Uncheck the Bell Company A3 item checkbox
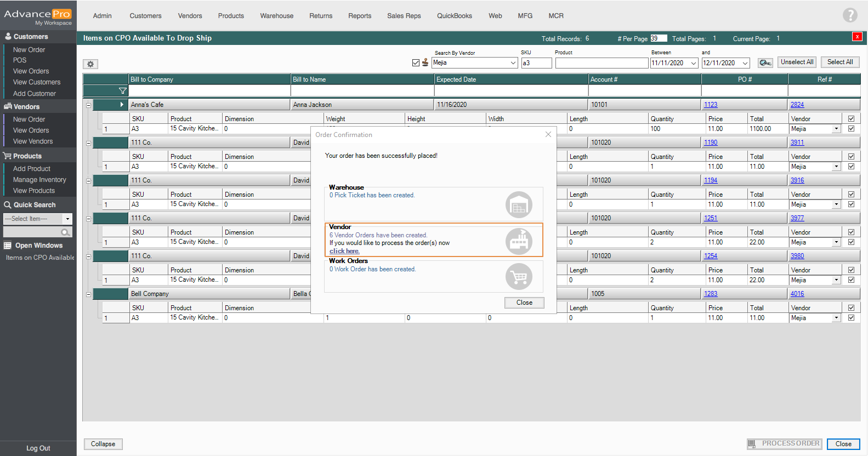Screen dimensions: 868x456 pyautogui.click(x=851, y=318)
